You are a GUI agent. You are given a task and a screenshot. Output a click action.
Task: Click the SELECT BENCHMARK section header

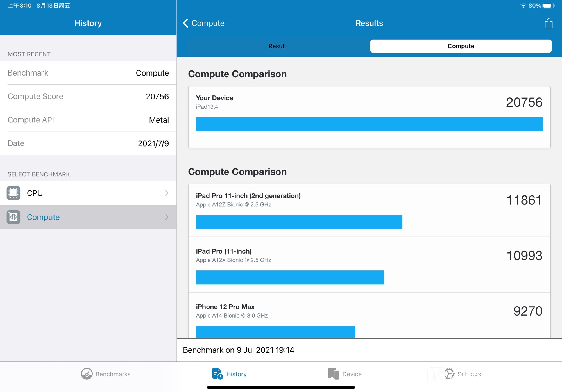tap(39, 174)
